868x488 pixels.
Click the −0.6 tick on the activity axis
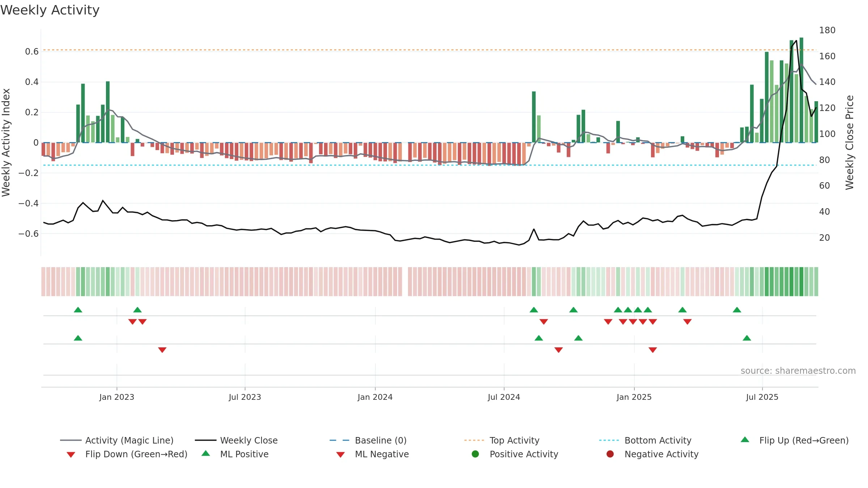[29, 234]
